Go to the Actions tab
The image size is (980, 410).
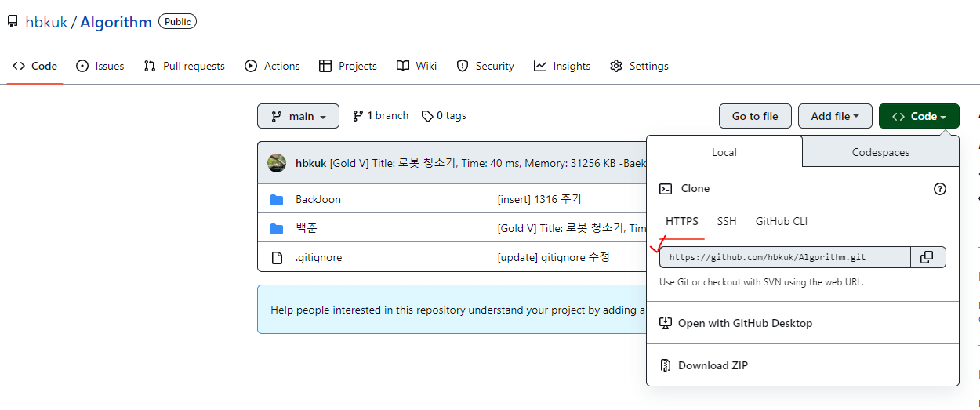pyautogui.click(x=272, y=66)
